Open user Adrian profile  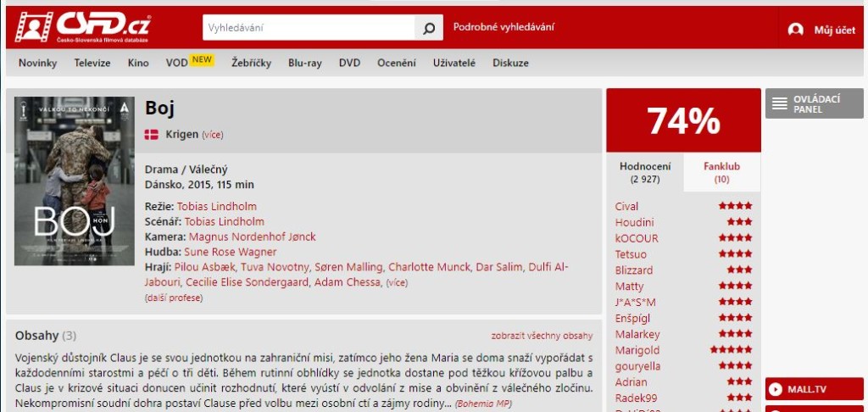[x=631, y=382]
